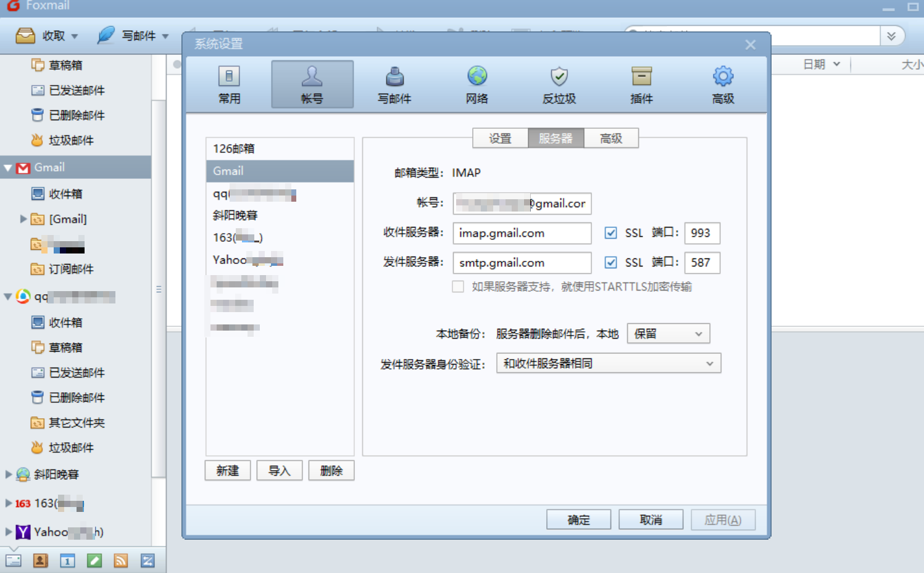Click the 收取 inbox tray icon
The width and height of the screenshot is (924, 573).
click(25, 35)
